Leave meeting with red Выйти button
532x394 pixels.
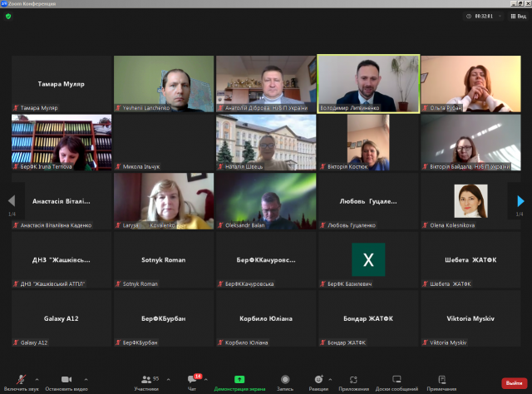point(514,383)
